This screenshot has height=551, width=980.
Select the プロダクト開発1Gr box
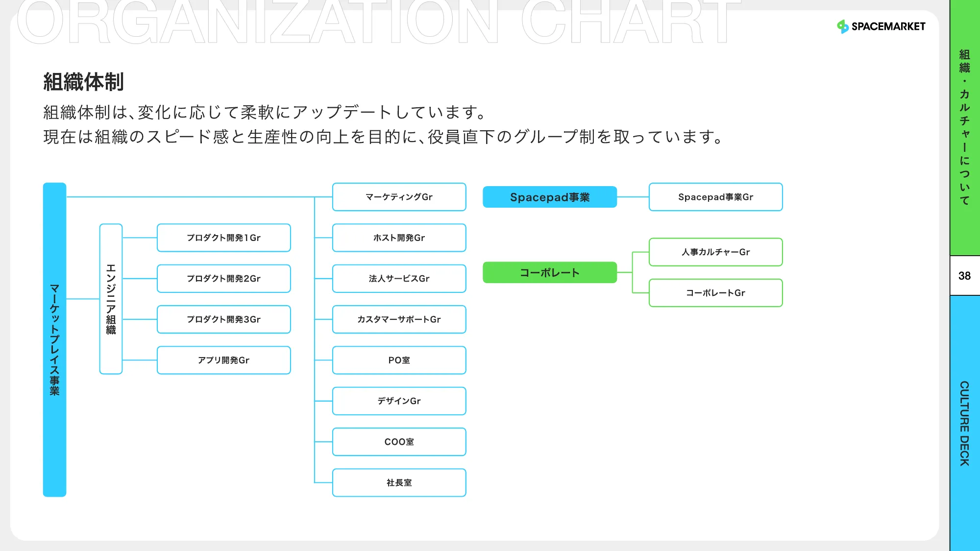coord(224,238)
